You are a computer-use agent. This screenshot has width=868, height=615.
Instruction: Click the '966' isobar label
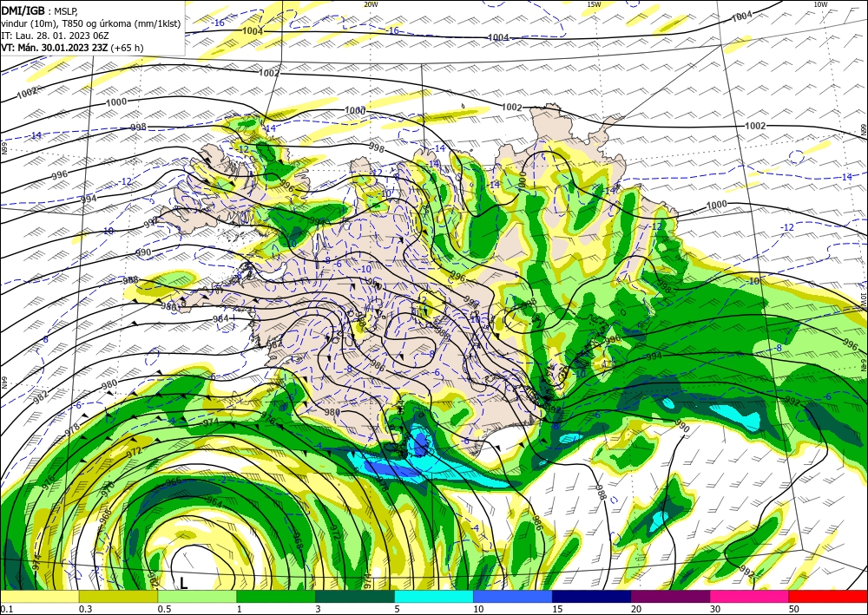[174, 481]
